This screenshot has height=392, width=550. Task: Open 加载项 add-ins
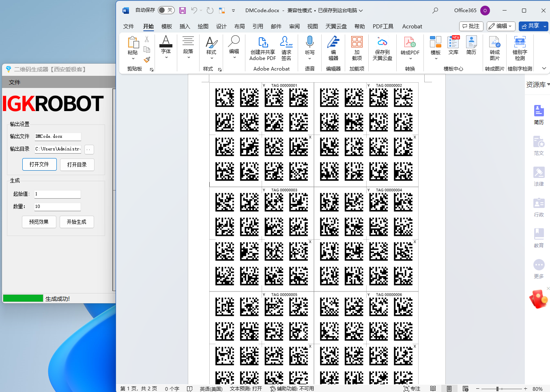[357, 48]
